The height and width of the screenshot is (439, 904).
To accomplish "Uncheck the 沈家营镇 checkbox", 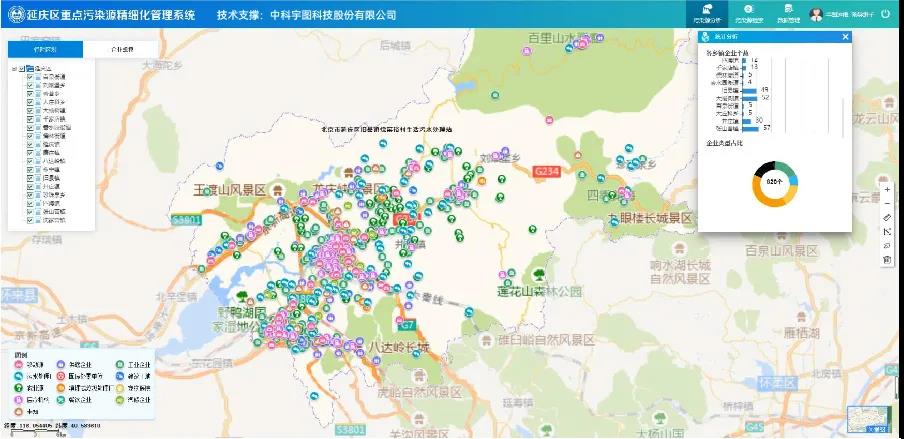I will tap(30, 220).
